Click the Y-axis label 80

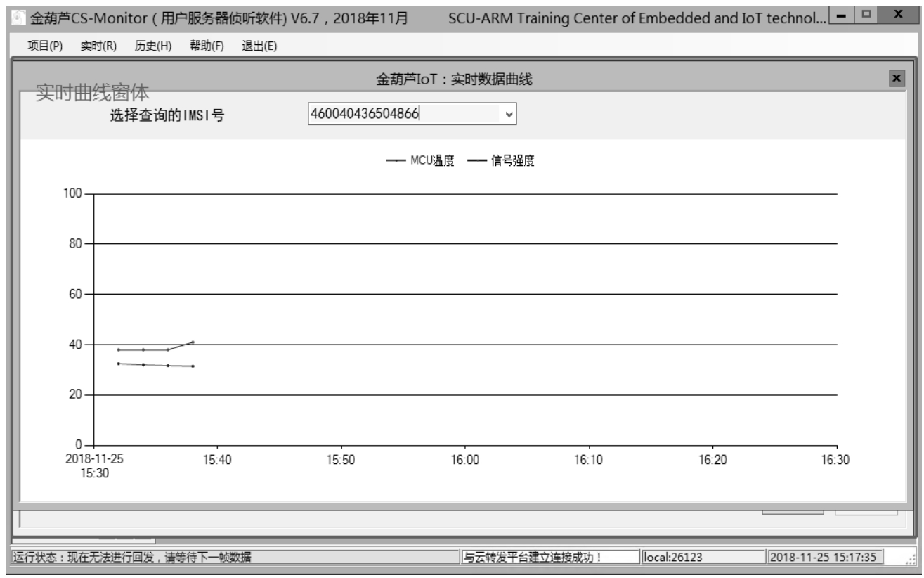76,244
